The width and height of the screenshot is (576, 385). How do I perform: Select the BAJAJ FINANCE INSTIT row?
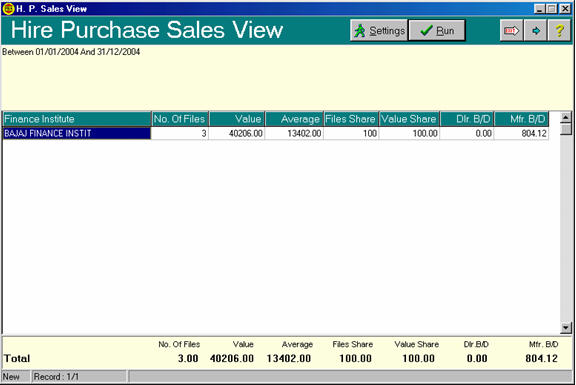[77, 133]
